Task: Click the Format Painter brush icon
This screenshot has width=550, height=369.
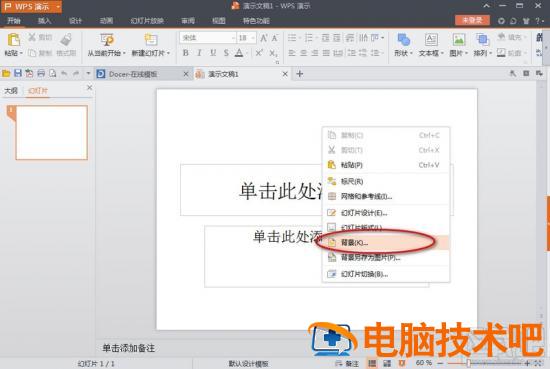Action: coord(66,40)
